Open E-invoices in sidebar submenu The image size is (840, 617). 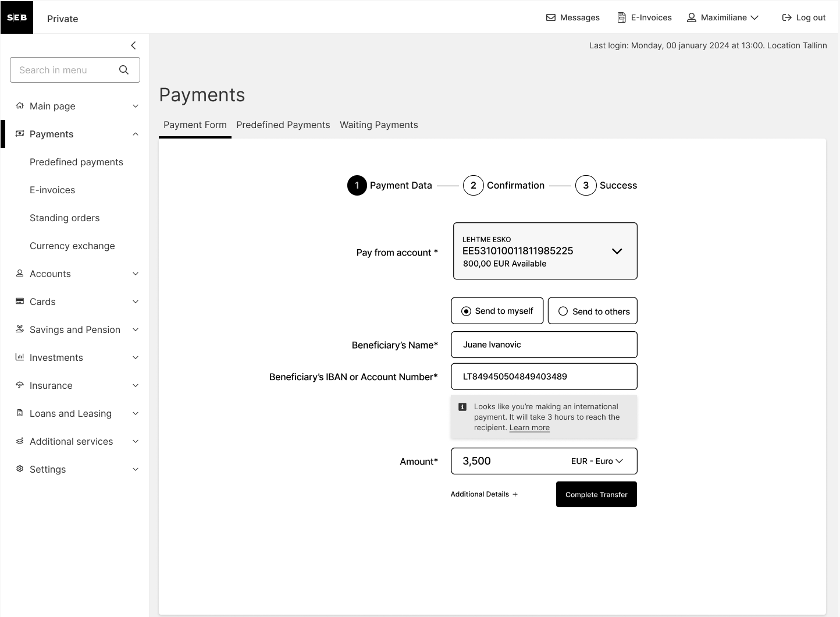(52, 190)
